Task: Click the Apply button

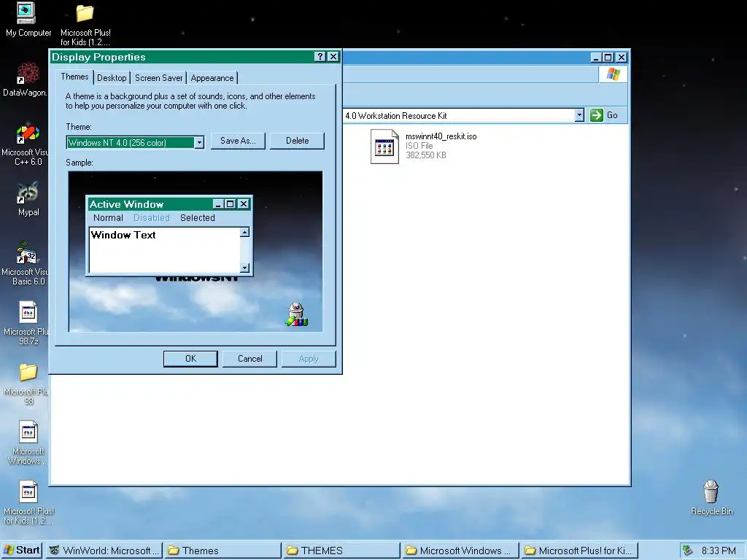Action: click(x=309, y=359)
